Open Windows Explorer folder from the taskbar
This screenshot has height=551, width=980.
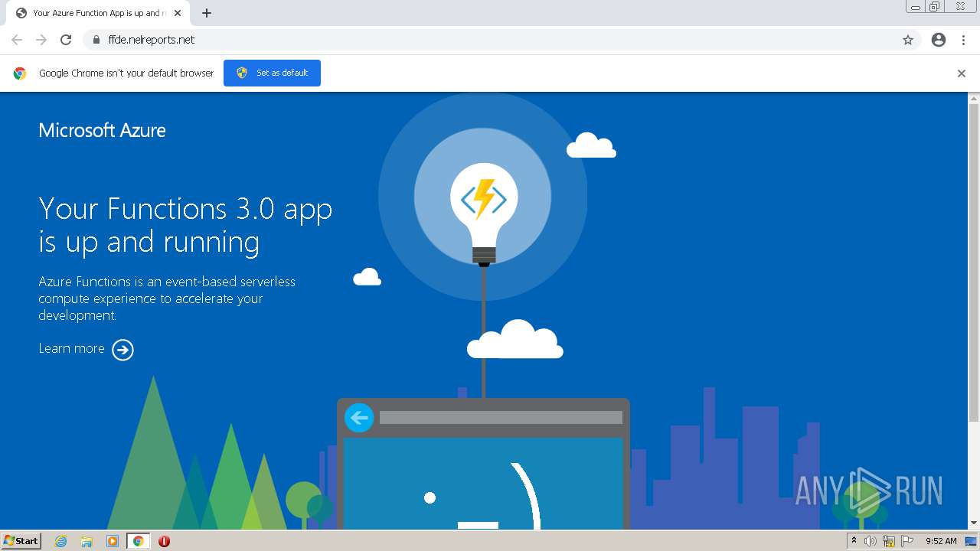pyautogui.click(x=87, y=541)
